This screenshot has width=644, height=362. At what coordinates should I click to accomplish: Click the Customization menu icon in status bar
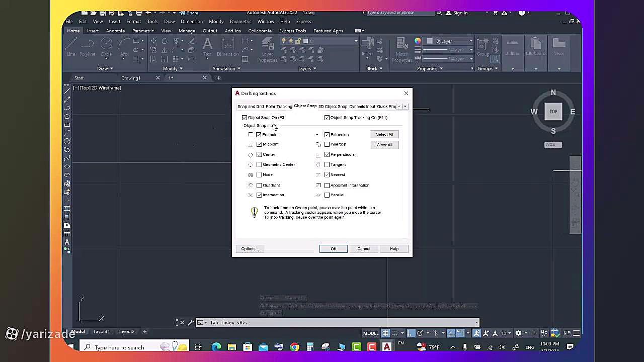coord(577,333)
